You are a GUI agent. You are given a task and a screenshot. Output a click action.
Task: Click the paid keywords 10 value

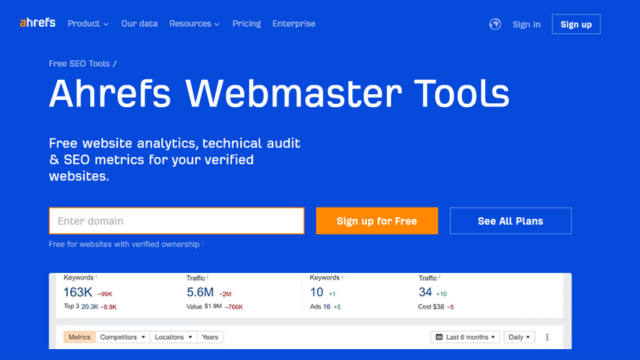click(x=316, y=292)
